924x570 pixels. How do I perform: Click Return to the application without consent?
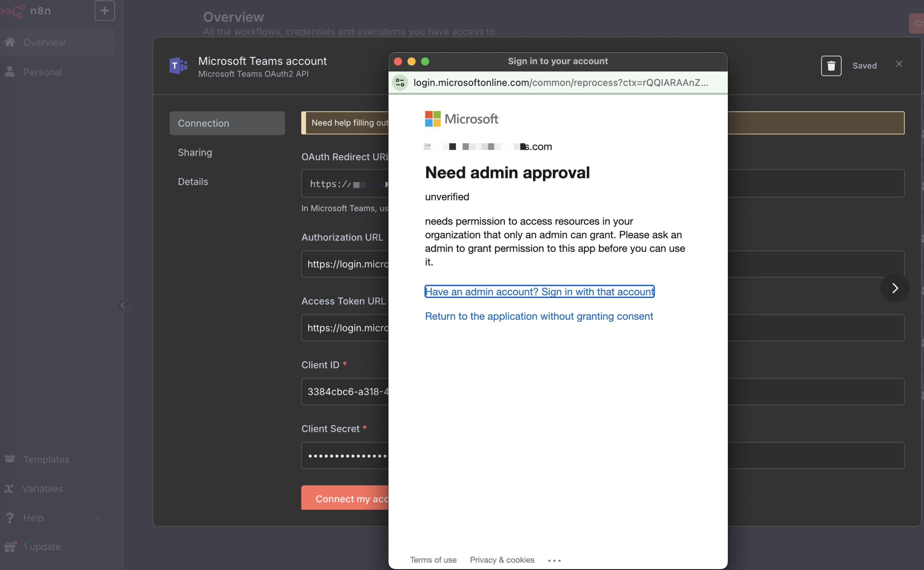tap(539, 316)
